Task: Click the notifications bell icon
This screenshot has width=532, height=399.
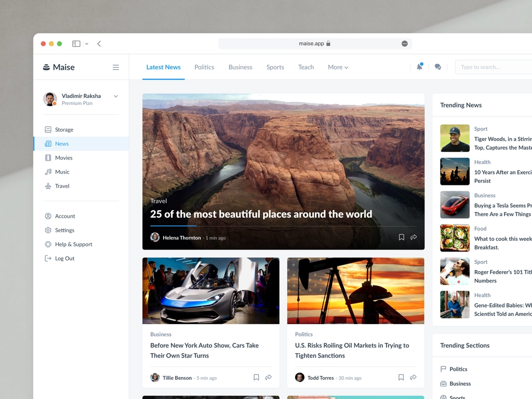Action: (x=419, y=67)
